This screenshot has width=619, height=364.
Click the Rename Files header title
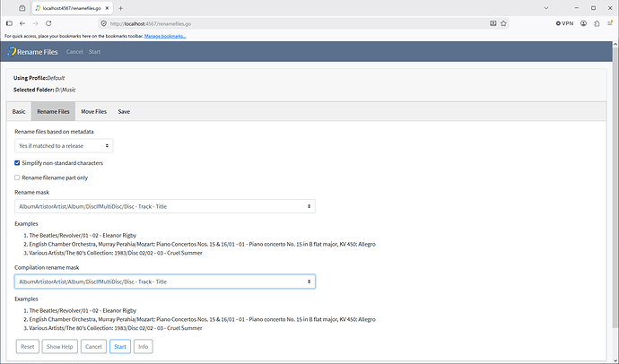coord(38,52)
